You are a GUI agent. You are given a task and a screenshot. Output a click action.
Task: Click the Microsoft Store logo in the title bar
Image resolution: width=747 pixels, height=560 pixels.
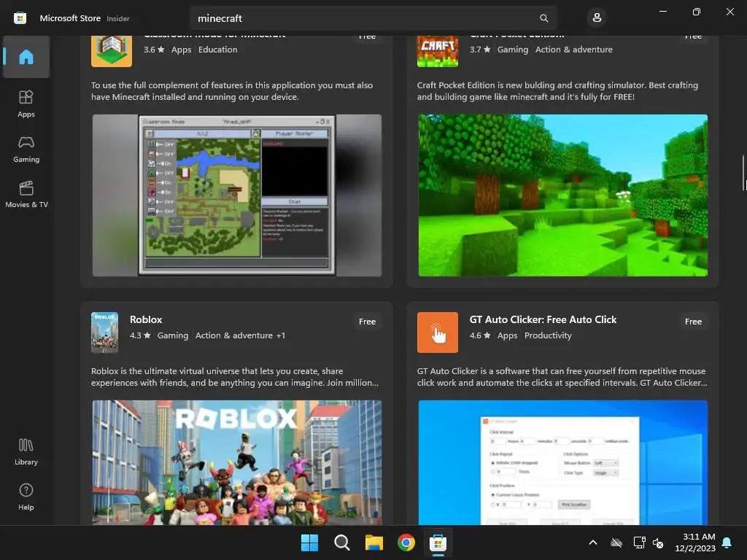[20, 18]
